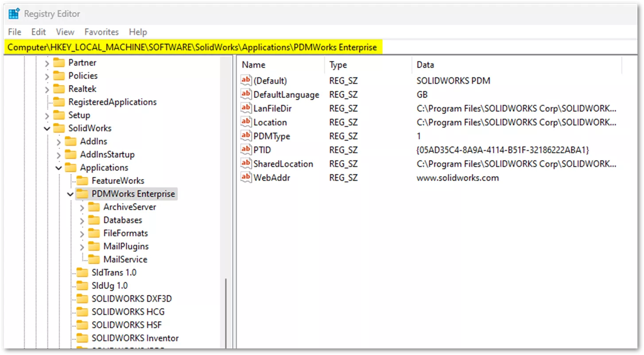Click the registry path address bar

tap(321, 47)
